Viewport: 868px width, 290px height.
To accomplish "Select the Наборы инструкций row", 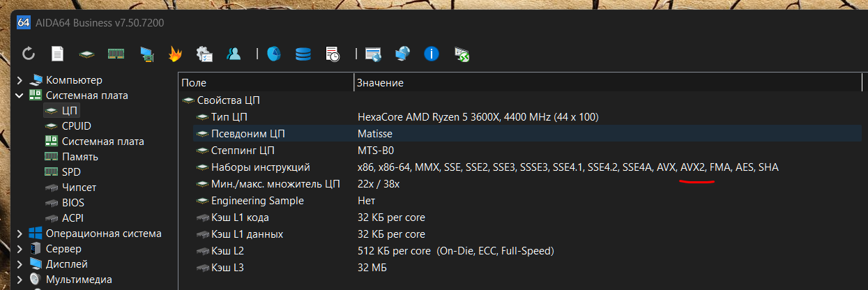I will [x=520, y=167].
